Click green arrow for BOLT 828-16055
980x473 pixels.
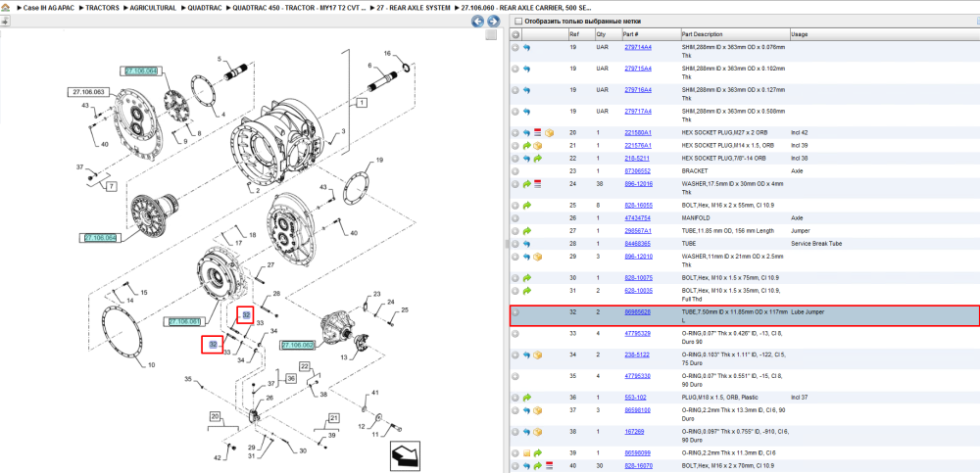coord(527,206)
